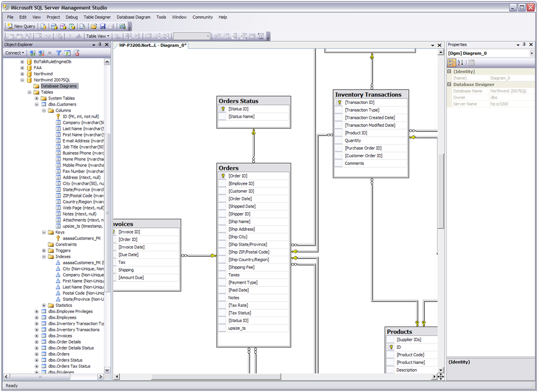Image resolution: width=538 pixels, height=392 pixels.
Task: Open the Connect dropdown
Action: click(15, 53)
